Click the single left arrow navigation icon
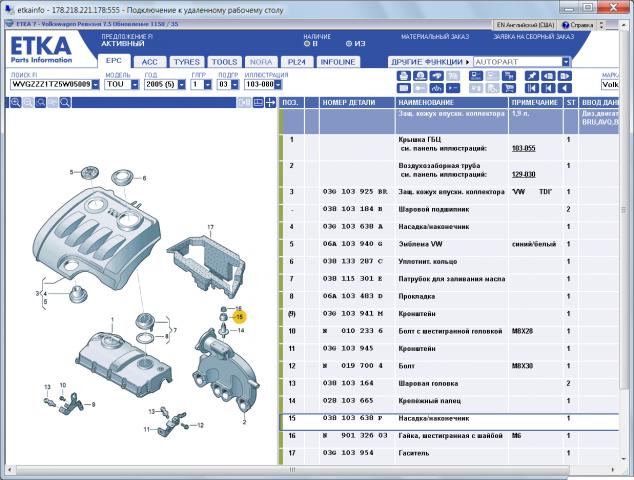 pyautogui.click(x=564, y=88)
